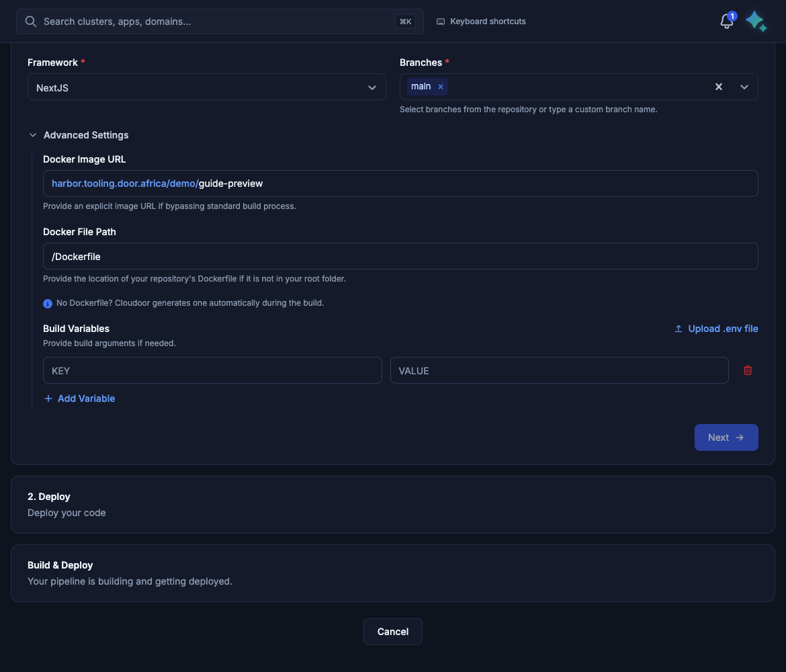This screenshot has height=672, width=786.
Task: Remove the main branch tag
Action: click(x=441, y=87)
